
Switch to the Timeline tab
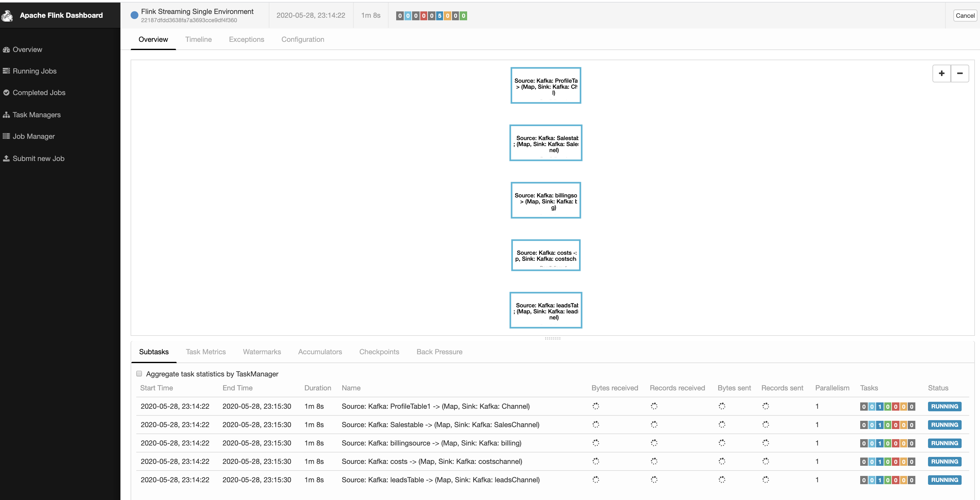[198, 40]
